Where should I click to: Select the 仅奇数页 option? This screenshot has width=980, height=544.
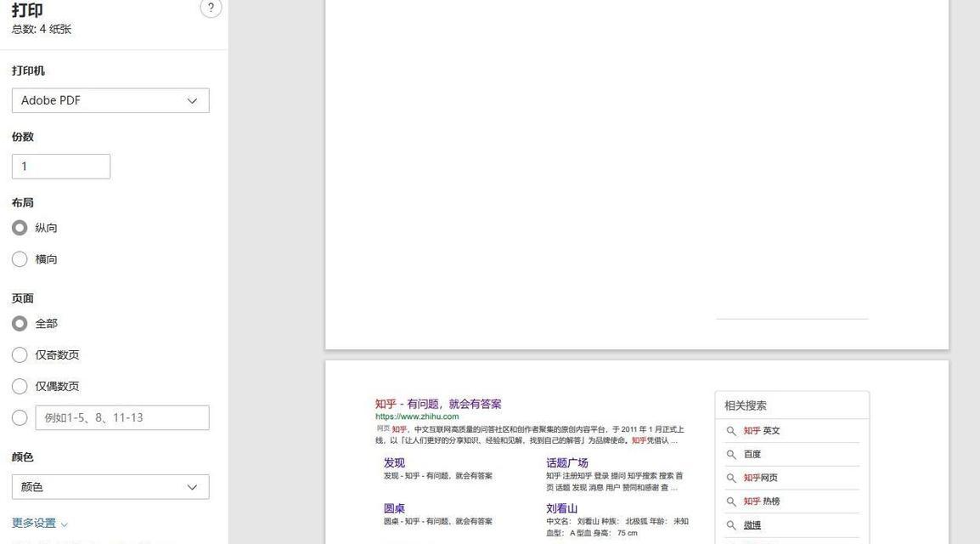tap(20, 354)
